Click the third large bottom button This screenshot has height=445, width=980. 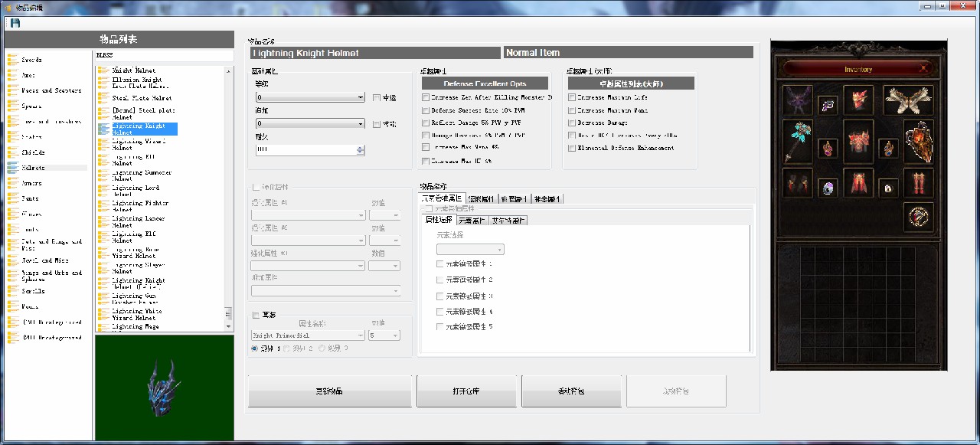(x=571, y=391)
